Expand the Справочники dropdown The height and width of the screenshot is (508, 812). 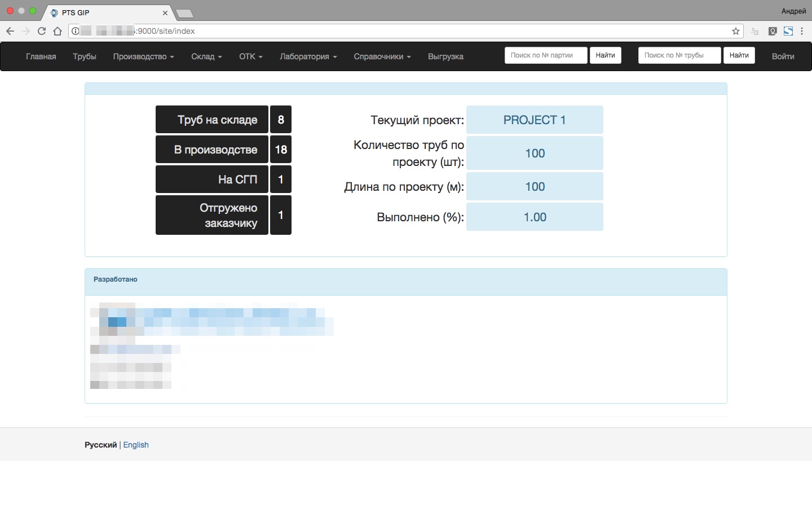[x=382, y=56]
